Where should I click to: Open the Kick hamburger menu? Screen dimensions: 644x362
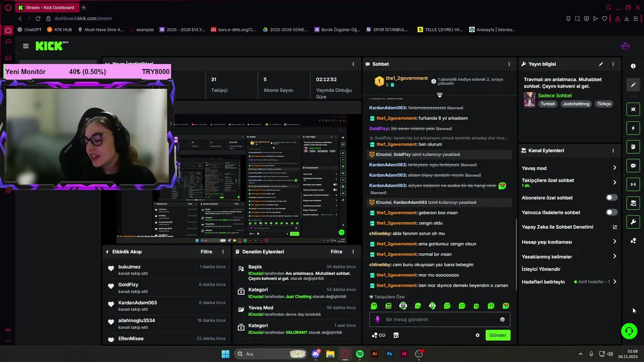[26, 46]
